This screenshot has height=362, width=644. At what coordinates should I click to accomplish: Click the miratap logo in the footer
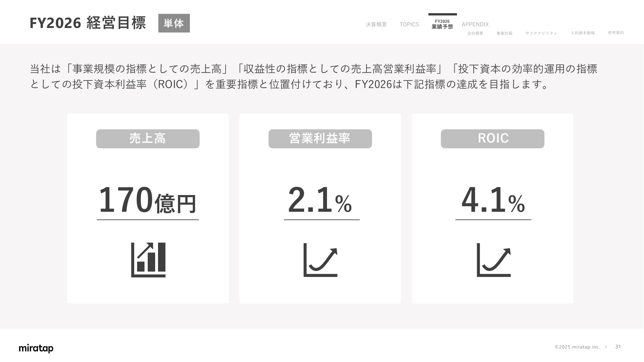(x=36, y=348)
